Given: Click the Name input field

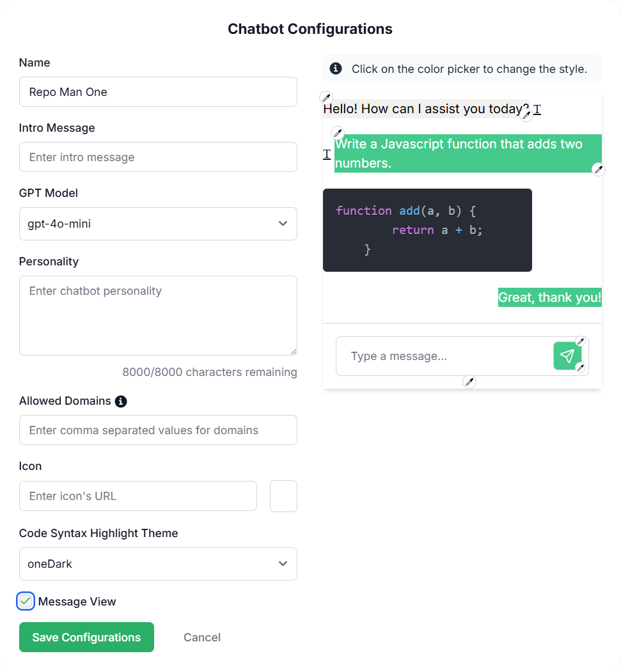Looking at the screenshot, I should point(158,91).
